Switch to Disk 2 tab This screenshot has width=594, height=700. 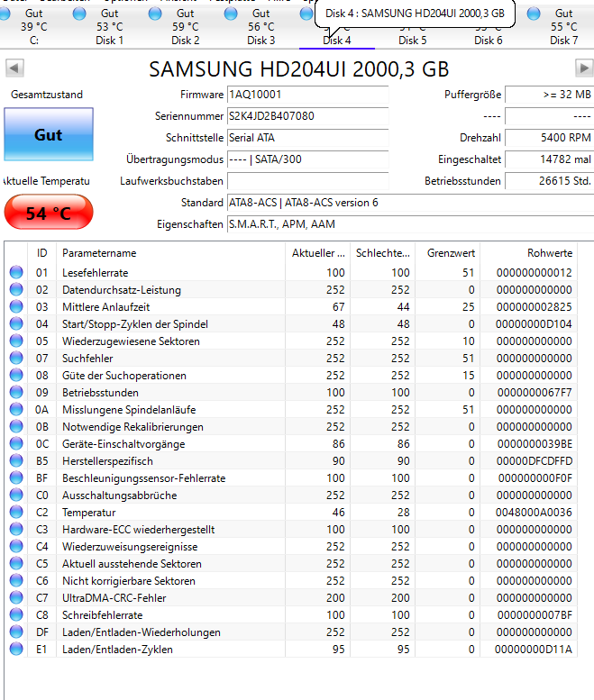(186, 27)
